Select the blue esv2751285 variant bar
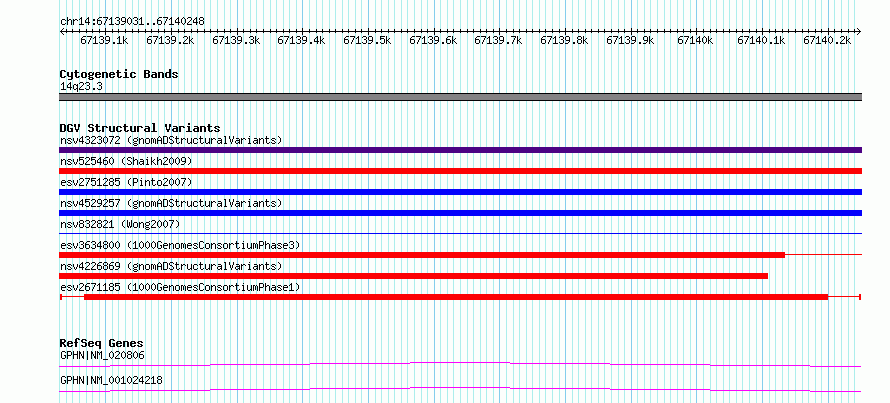 click(x=460, y=192)
